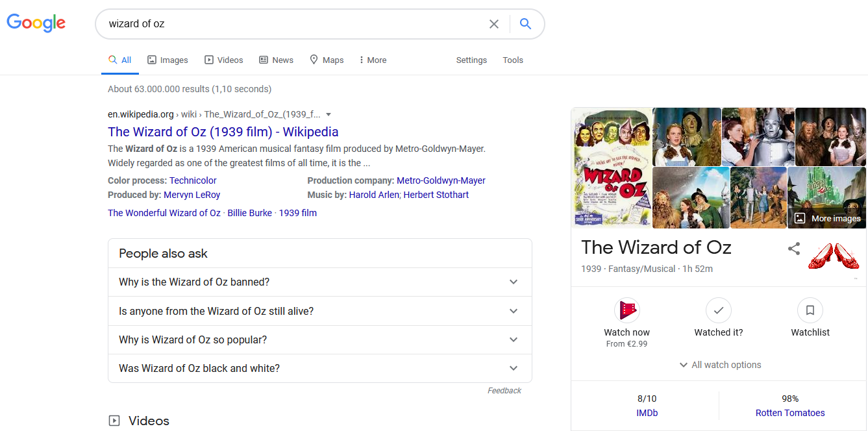This screenshot has height=431, width=868.
Task: Follow the Mervyn LeRoy link
Action: pyautogui.click(x=192, y=195)
